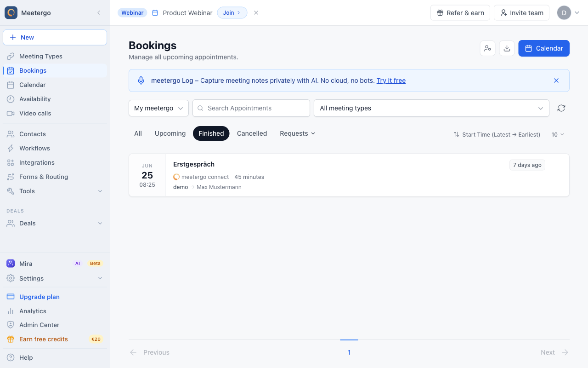Expand the Tools section in the sidebar
The width and height of the screenshot is (588, 368).
55,191
